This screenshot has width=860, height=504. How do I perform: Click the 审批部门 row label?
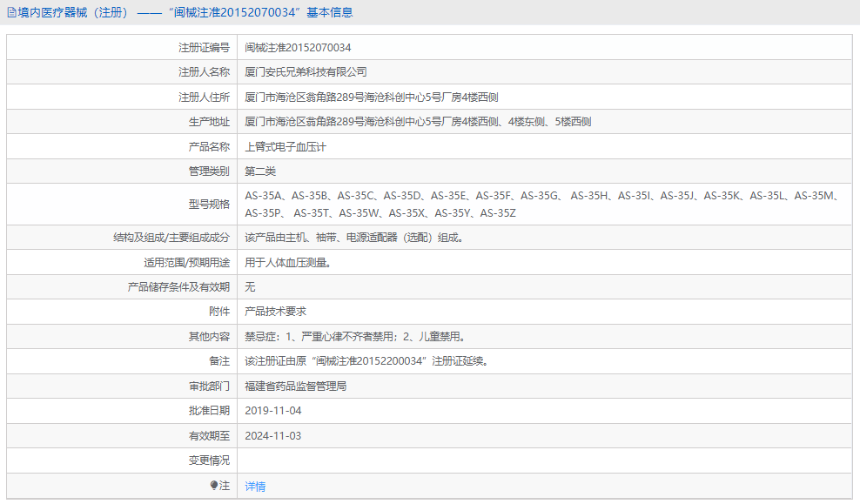click(x=210, y=386)
